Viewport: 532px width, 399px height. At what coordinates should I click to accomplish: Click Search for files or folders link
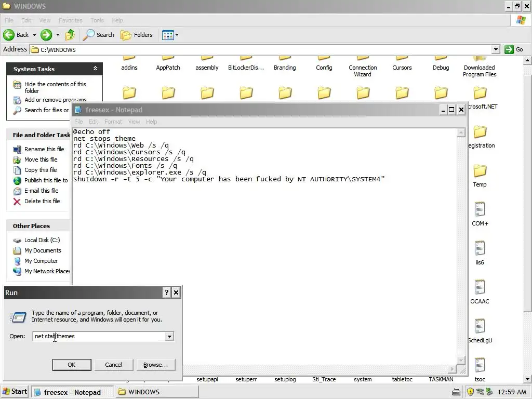[x=41, y=110]
